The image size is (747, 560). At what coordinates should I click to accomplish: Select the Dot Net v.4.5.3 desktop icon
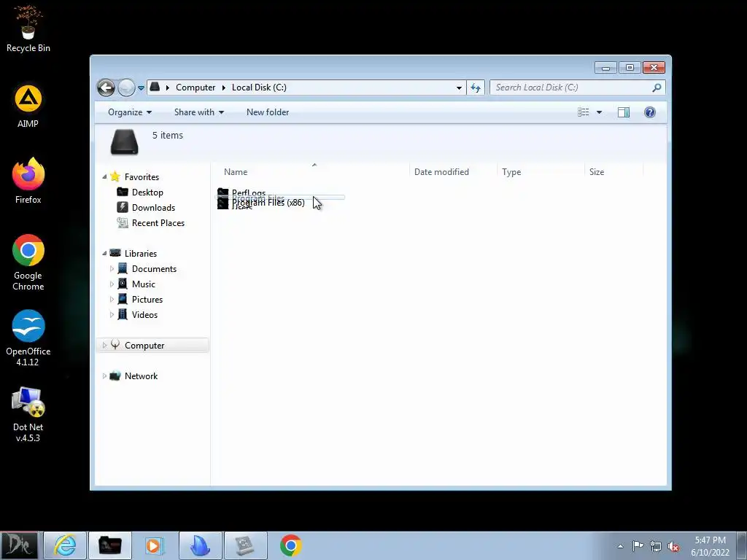click(x=28, y=414)
